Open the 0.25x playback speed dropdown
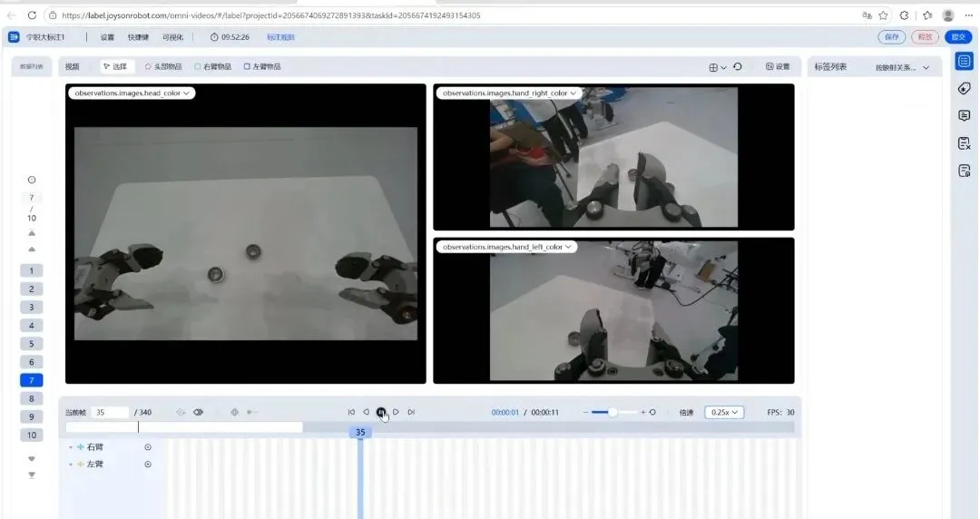The image size is (980, 519). [724, 412]
